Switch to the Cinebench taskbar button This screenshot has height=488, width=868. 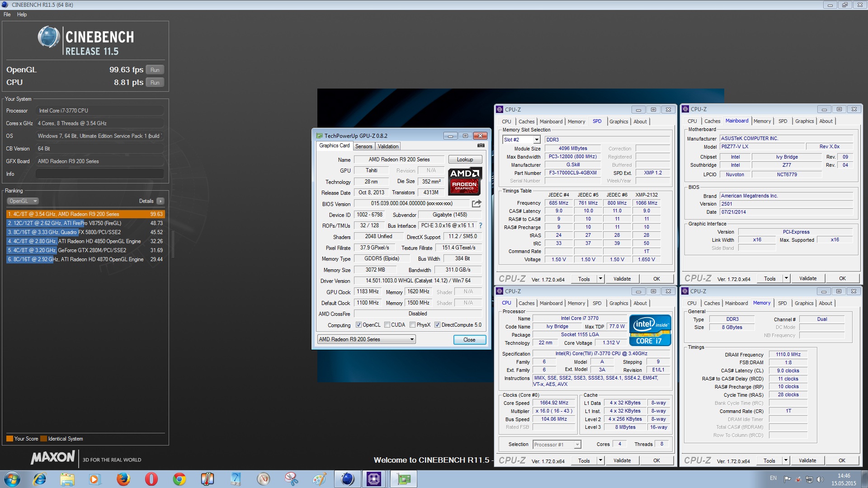click(348, 479)
